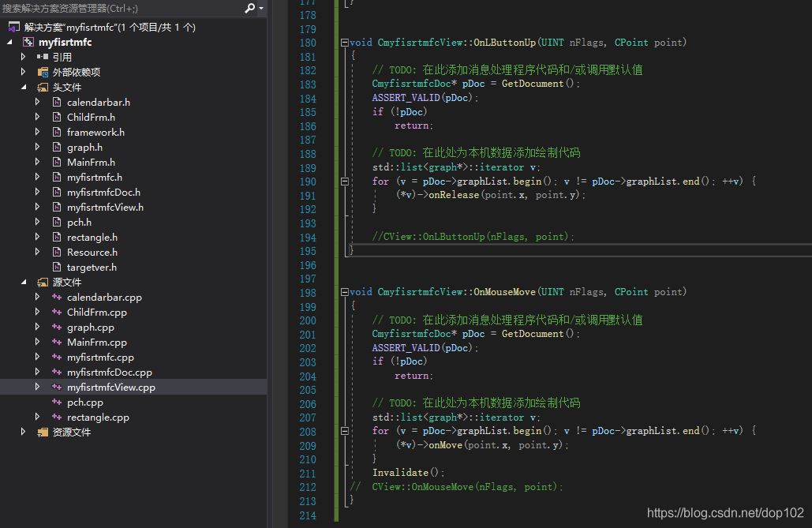Expand the myfisrtmfcView.cpp tree node
Image resolution: width=812 pixels, height=528 pixels.
(x=37, y=387)
